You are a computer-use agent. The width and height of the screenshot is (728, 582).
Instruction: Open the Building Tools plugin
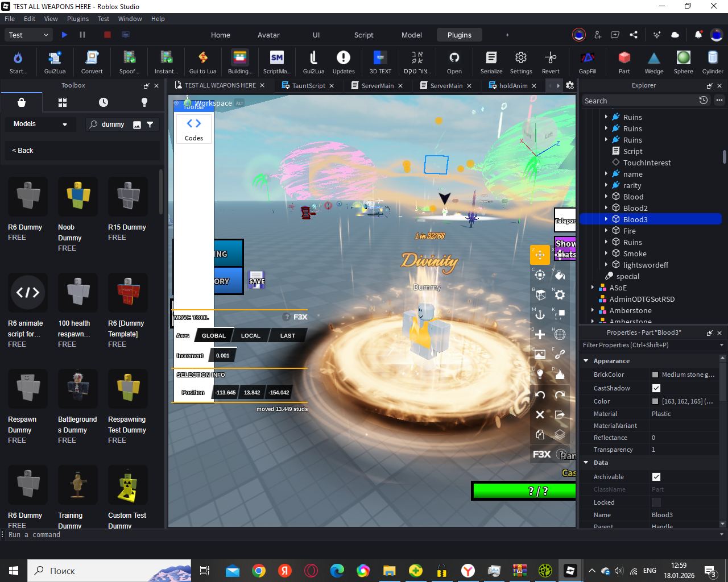pos(240,62)
